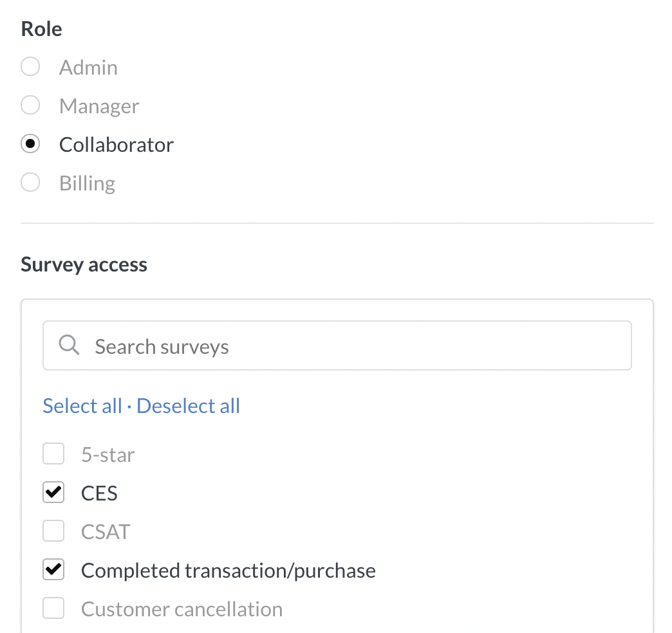
Task: Click the Manager label text
Action: [99, 106]
